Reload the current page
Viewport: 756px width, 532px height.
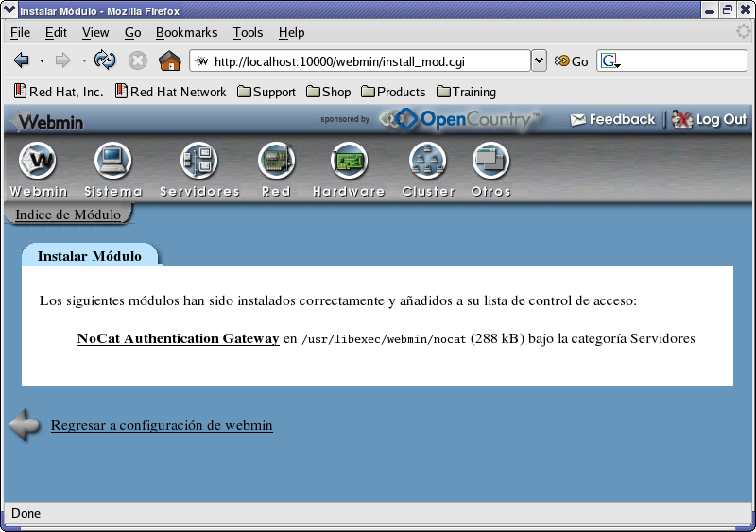point(105,60)
